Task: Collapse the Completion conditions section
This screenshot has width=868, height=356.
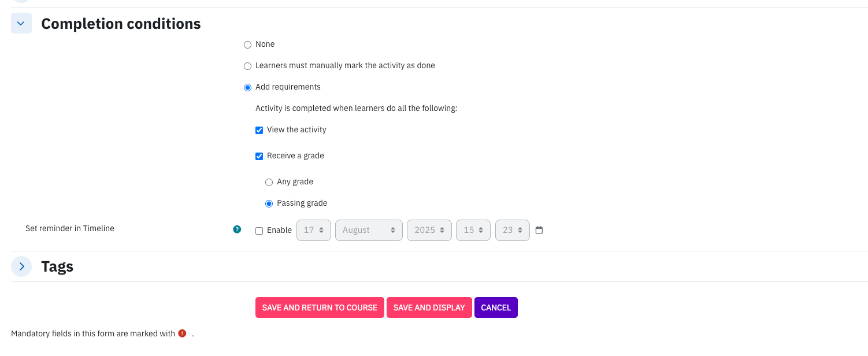Action: click(21, 24)
